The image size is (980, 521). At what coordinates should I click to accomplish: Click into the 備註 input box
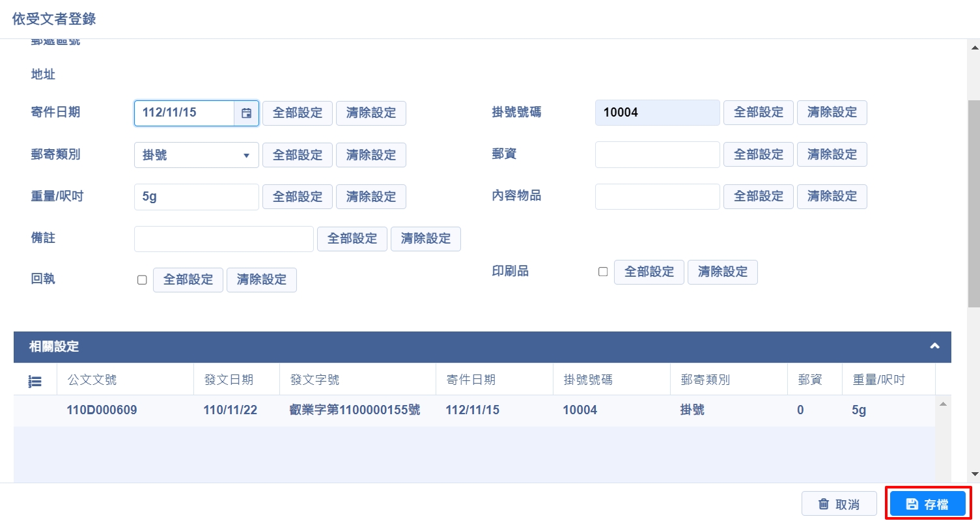pyautogui.click(x=223, y=239)
